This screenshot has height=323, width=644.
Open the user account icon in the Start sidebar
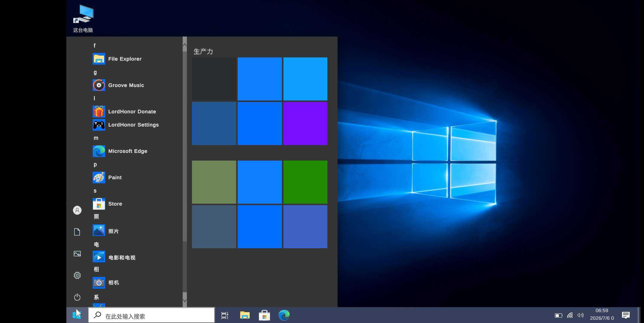[77, 210]
